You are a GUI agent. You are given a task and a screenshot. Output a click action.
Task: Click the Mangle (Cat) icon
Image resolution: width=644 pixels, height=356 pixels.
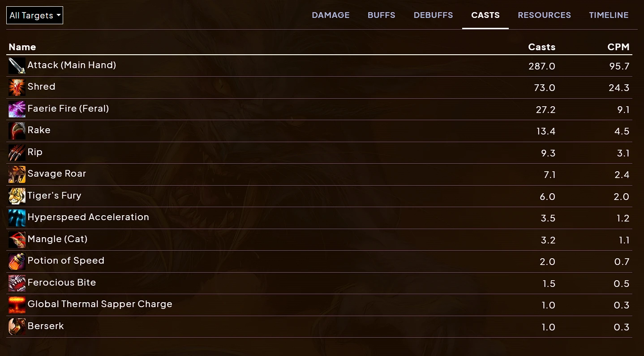[17, 240]
